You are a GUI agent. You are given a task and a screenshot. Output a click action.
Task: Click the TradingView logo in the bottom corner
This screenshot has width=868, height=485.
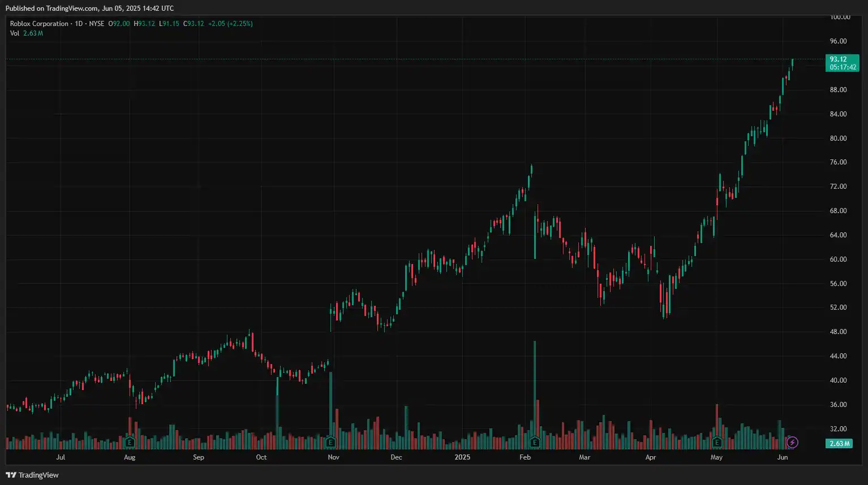coord(32,475)
